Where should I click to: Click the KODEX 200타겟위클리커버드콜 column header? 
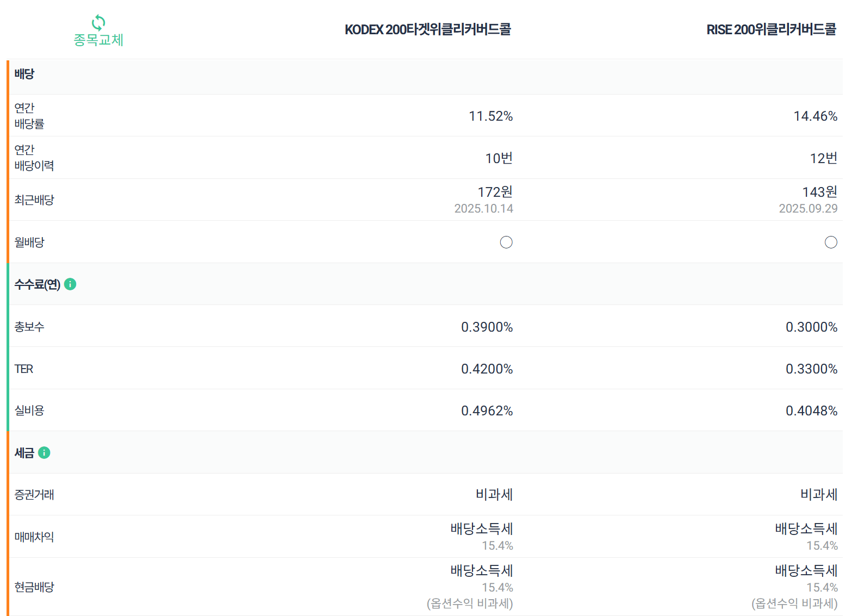pos(428,29)
